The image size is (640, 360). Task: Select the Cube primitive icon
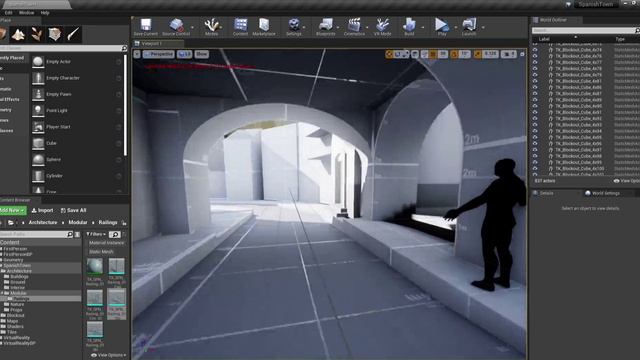38,143
